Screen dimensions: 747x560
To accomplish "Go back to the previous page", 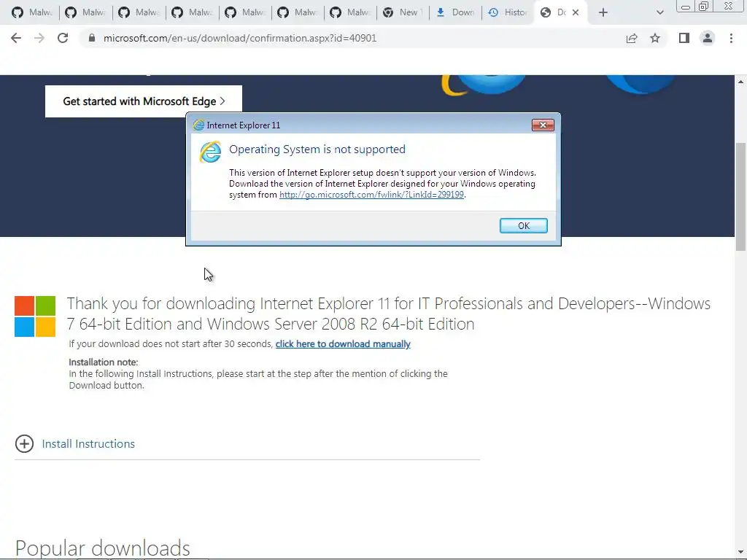I will pos(16,38).
